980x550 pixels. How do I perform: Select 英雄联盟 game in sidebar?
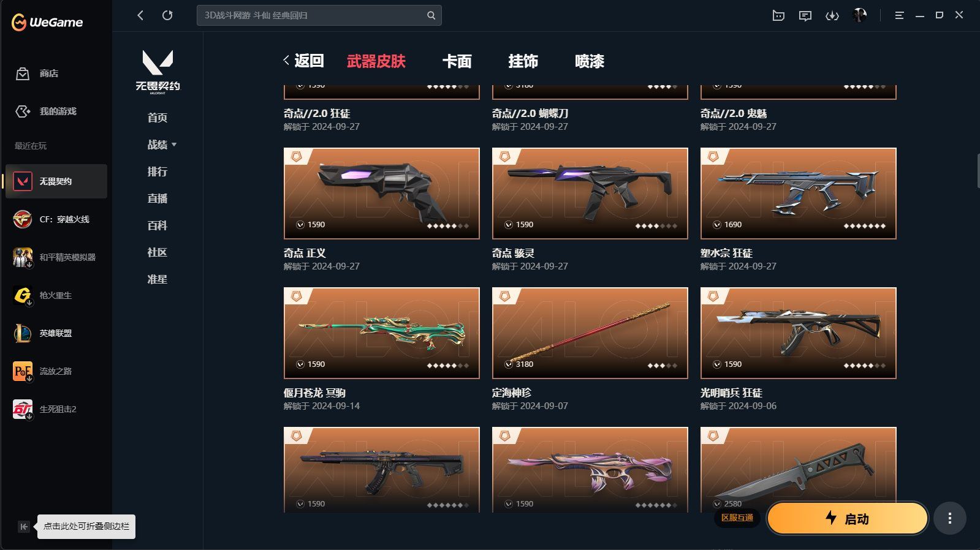click(x=56, y=333)
